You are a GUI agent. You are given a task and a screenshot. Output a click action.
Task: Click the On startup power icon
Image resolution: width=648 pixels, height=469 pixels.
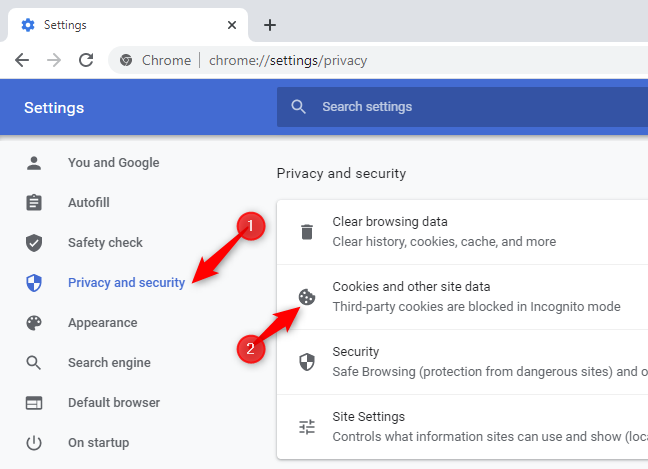coord(34,443)
